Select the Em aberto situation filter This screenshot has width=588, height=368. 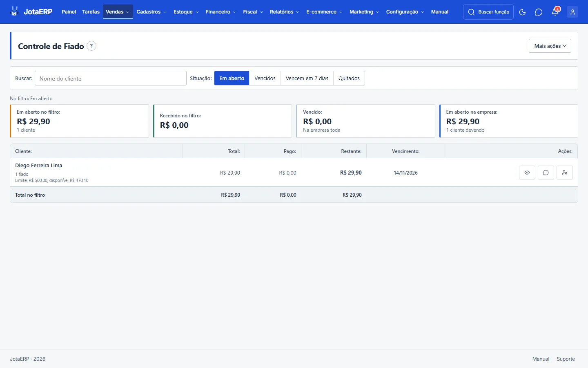click(232, 78)
